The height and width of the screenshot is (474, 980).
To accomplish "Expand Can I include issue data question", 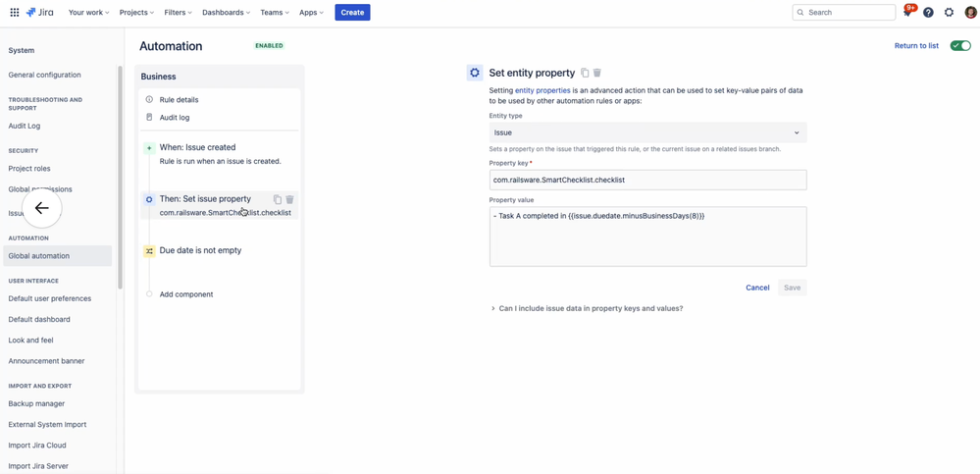I will [x=587, y=308].
